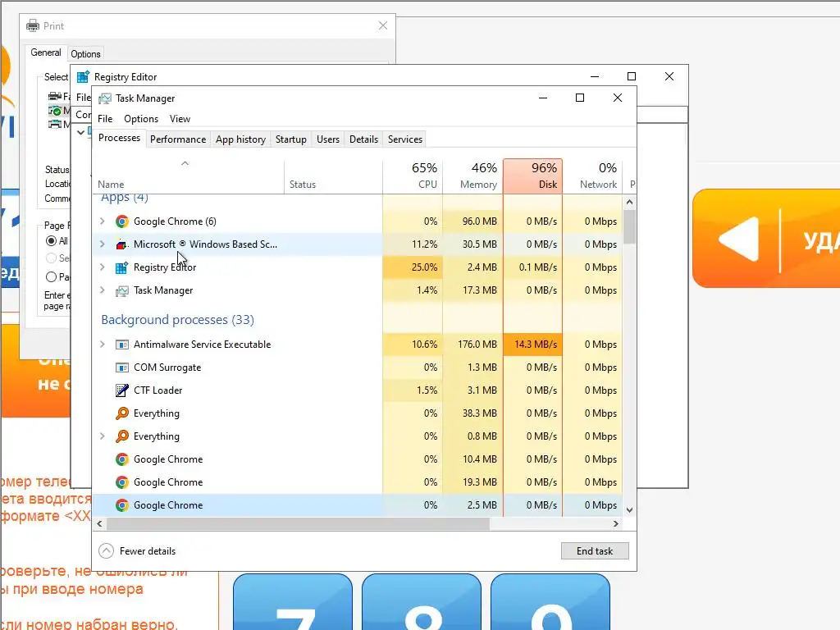Expand the Task Manager process row
This screenshot has width=840, height=630.
(103, 290)
